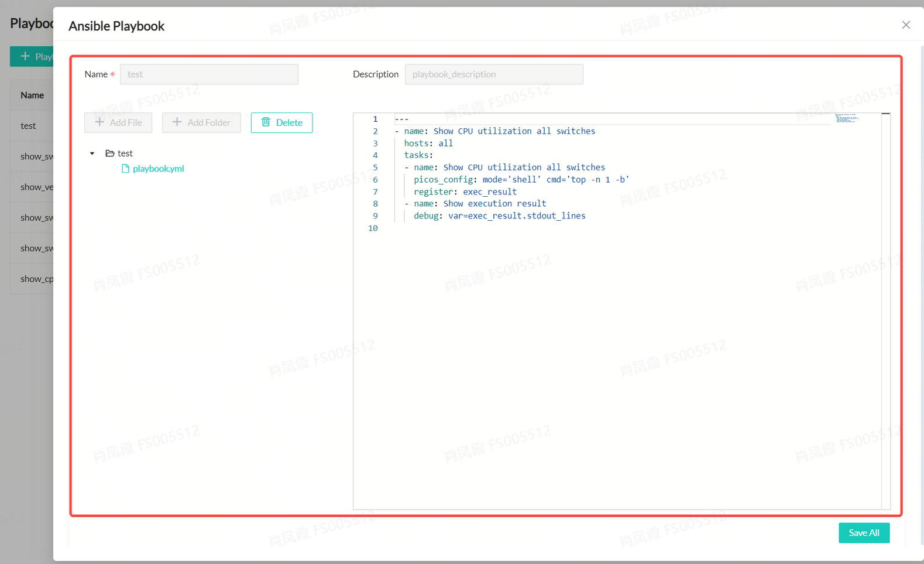The width and height of the screenshot is (924, 564).
Task: Select the test folder label in tree
Action: (125, 153)
